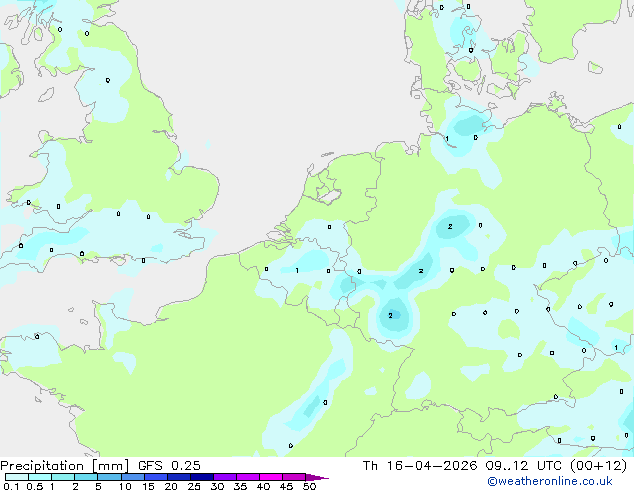Open the weatheronline.co.uk copyright link
This screenshot has height=490, width=634.
(x=550, y=481)
